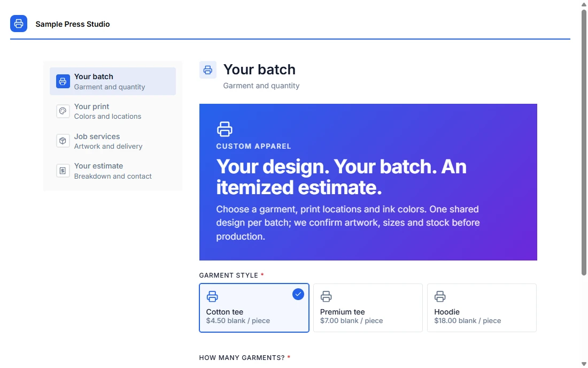Click the printer icon in the Your batch sidebar step

(x=63, y=81)
